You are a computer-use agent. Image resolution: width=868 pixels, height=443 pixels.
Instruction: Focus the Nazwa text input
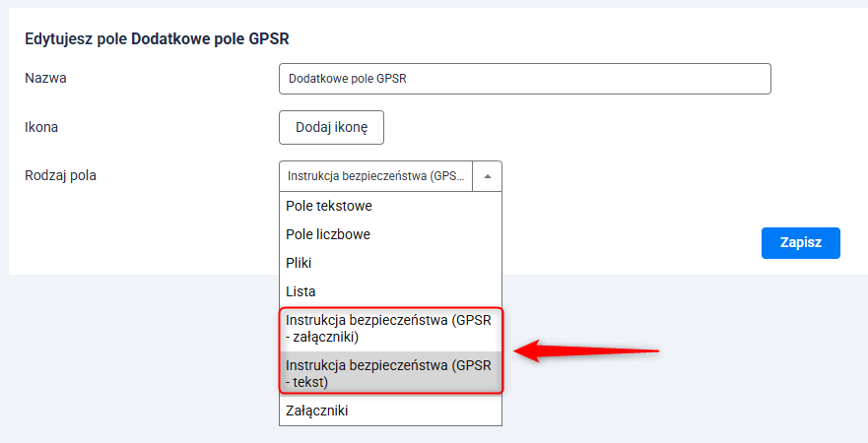tap(524, 79)
